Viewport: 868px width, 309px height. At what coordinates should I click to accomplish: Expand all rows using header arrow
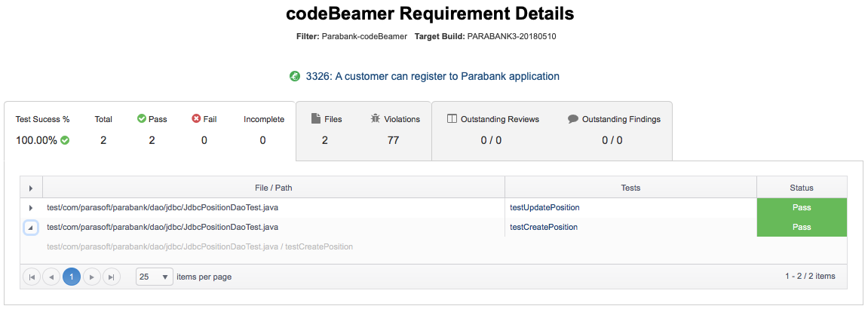click(x=31, y=188)
